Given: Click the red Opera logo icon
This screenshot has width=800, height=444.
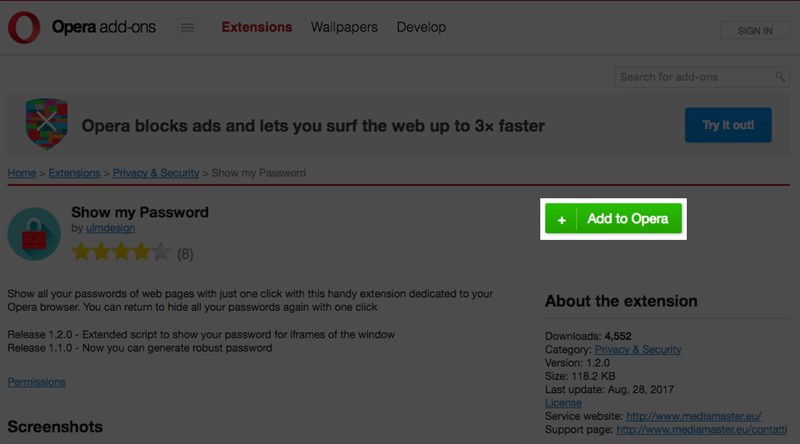Looking at the screenshot, I should click(x=24, y=27).
